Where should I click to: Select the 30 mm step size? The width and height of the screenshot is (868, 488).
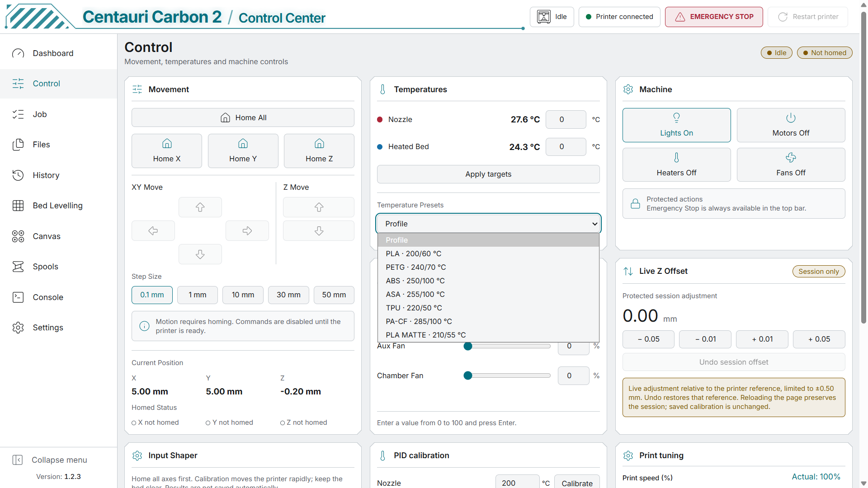[288, 295]
